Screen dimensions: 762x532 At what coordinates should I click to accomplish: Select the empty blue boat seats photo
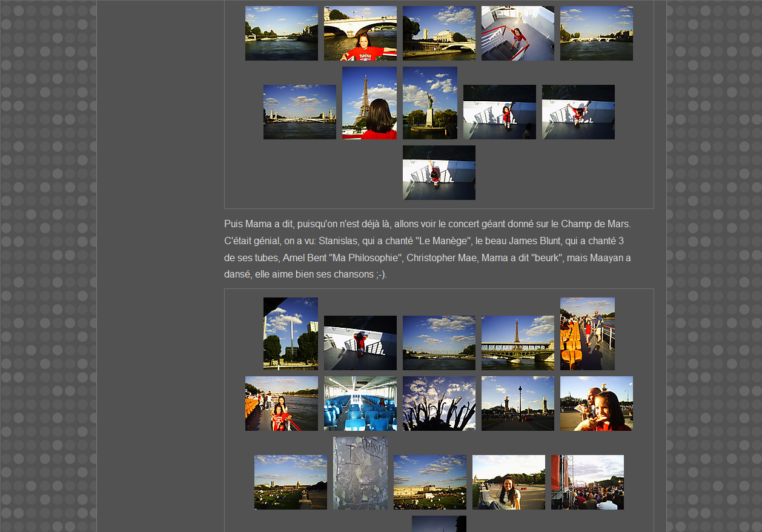pyautogui.click(x=360, y=404)
